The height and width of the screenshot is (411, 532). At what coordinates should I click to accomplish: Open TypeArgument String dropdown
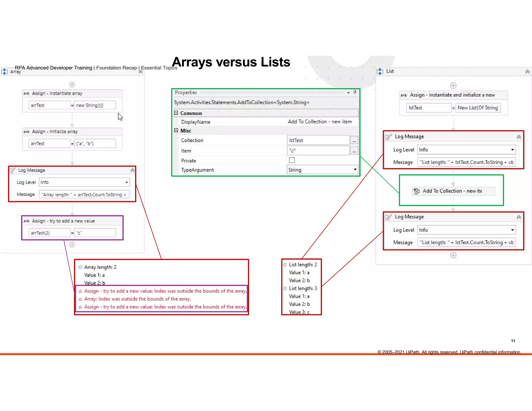pos(355,170)
